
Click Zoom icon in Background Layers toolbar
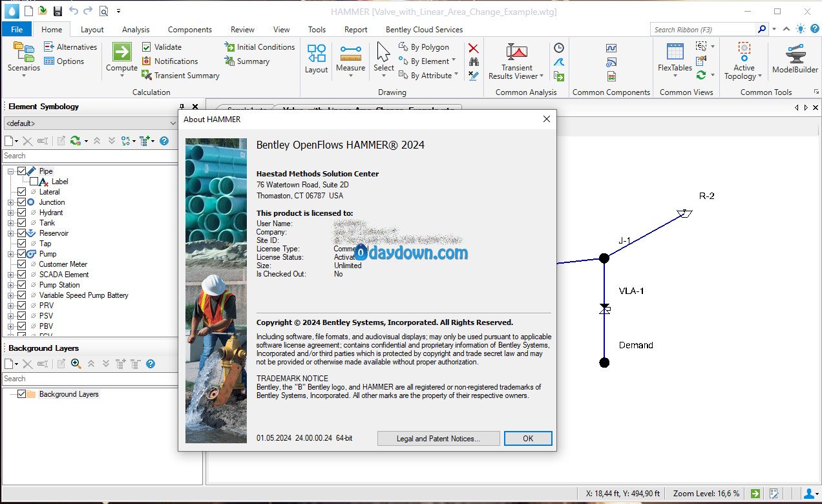tap(76, 364)
